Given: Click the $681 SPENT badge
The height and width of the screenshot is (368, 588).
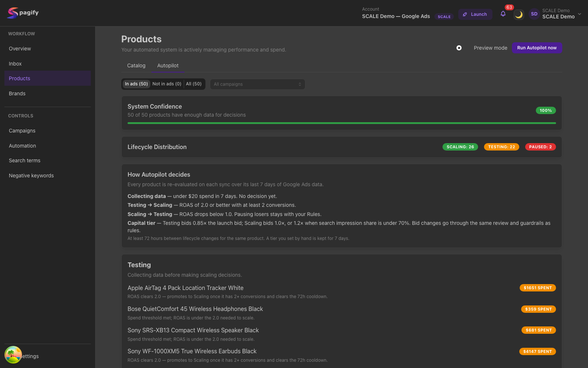Looking at the screenshot, I should [x=539, y=330].
